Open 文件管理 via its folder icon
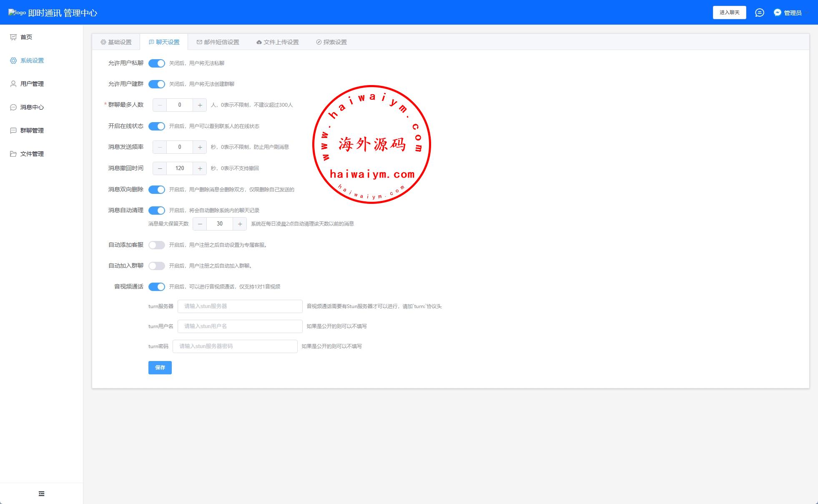The height and width of the screenshot is (504, 818). (13, 154)
